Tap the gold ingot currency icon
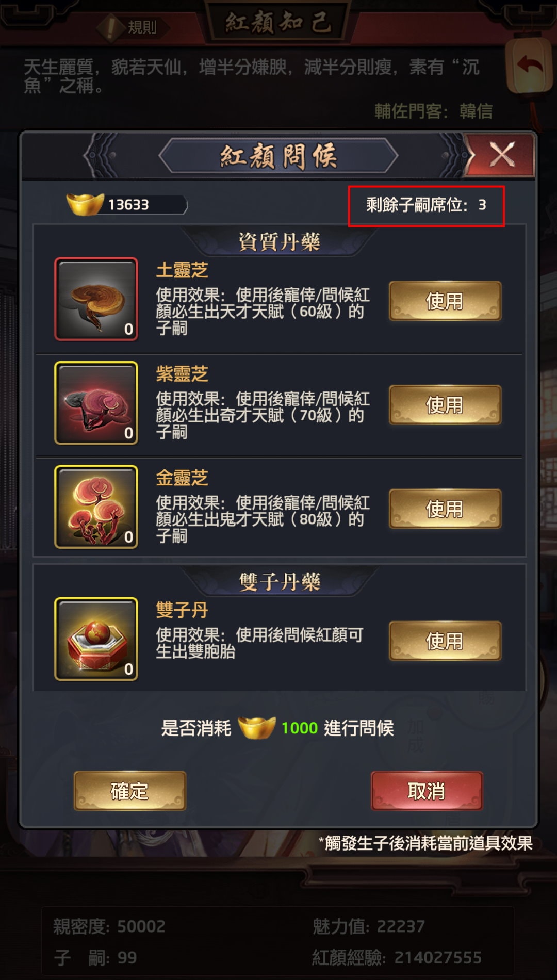 (x=86, y=204)
